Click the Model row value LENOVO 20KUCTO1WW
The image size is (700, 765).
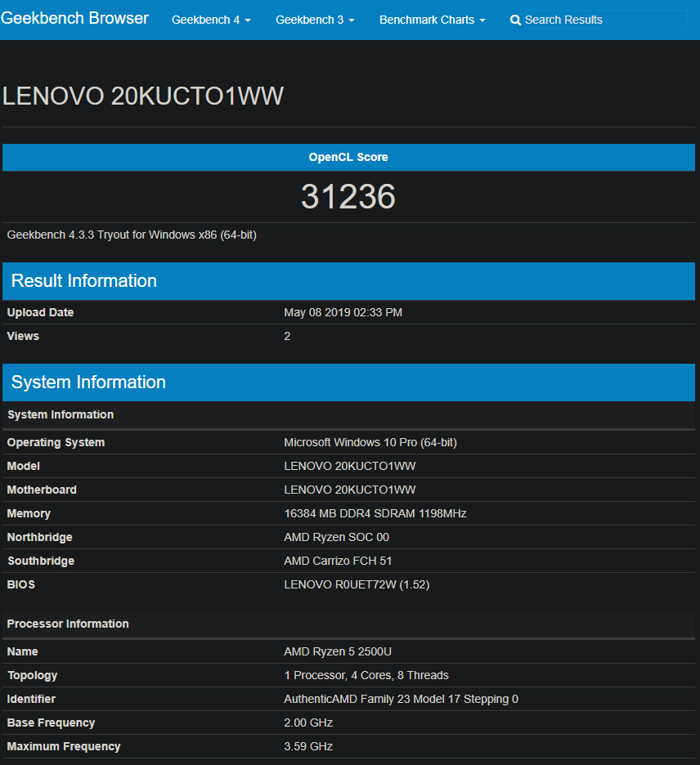350,466
